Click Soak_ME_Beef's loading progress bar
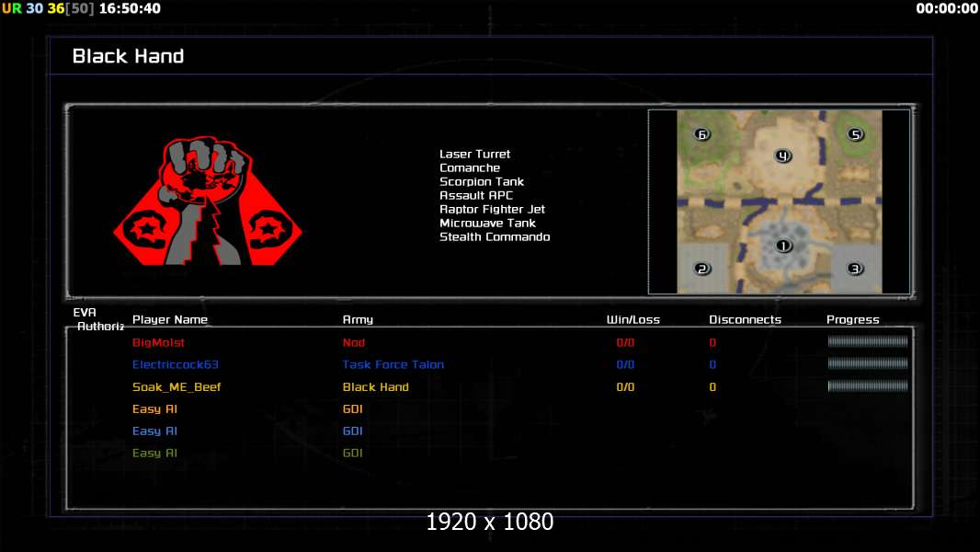This screenshot has width=980, height=552. tap(868, 385)
